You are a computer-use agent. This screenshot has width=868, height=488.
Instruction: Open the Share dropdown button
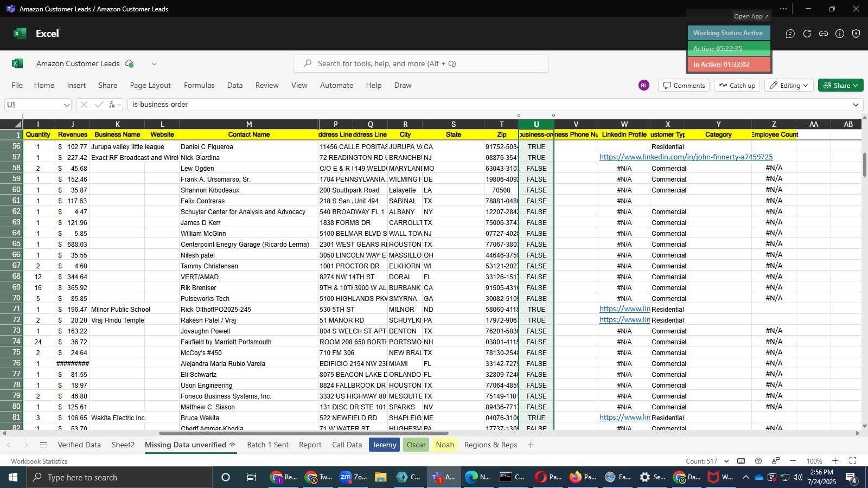(840, 85)
